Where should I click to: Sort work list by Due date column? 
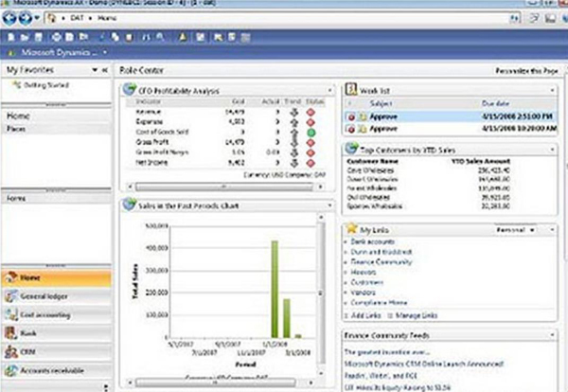pos(495,103)
